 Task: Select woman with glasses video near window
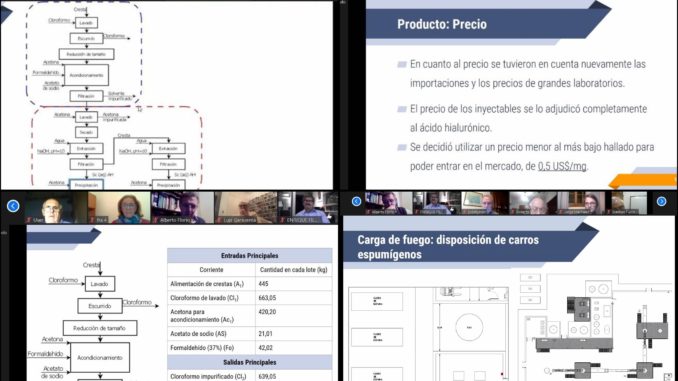pos(582,204)
